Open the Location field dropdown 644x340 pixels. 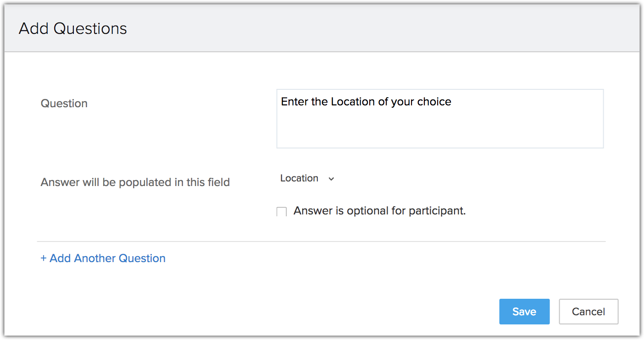point(307,178)
